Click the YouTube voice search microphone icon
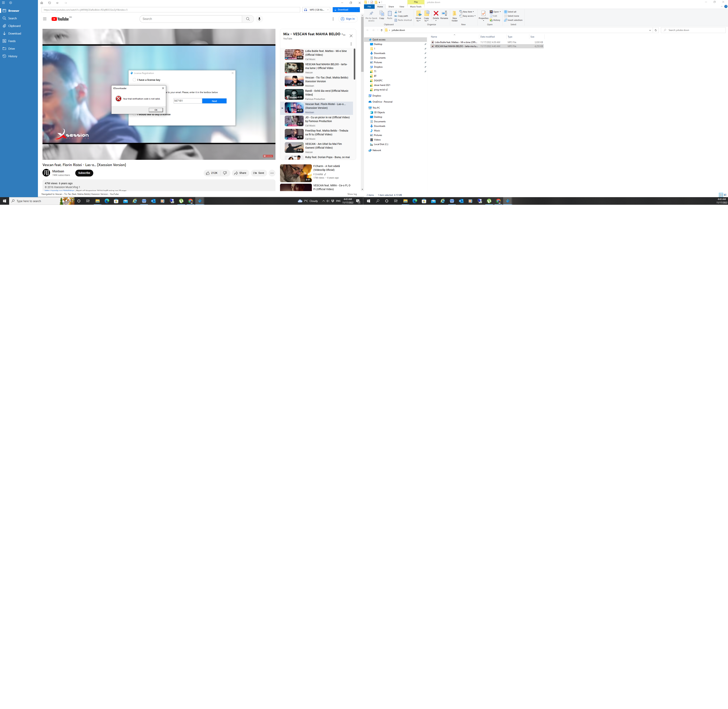The width and height of the screenshot is (728, 709). click(x=259, y=19)
